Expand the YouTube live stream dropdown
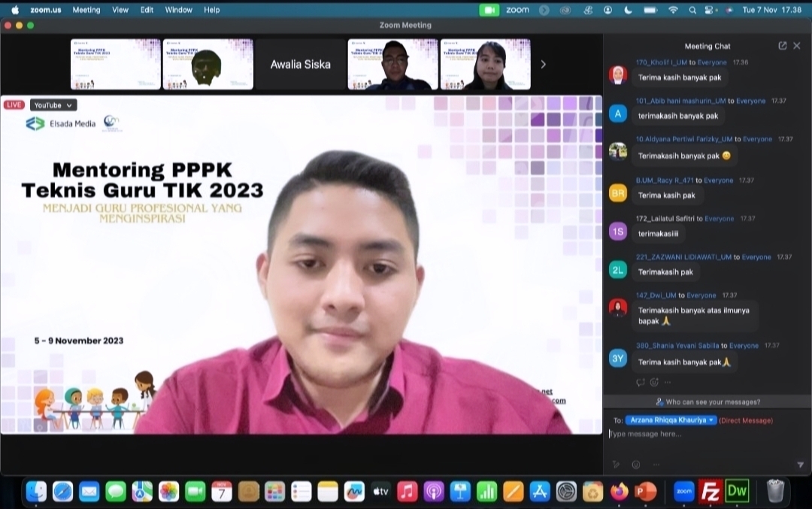The width and height of the screenshot is (812, 509). click(x=53, y=105)
